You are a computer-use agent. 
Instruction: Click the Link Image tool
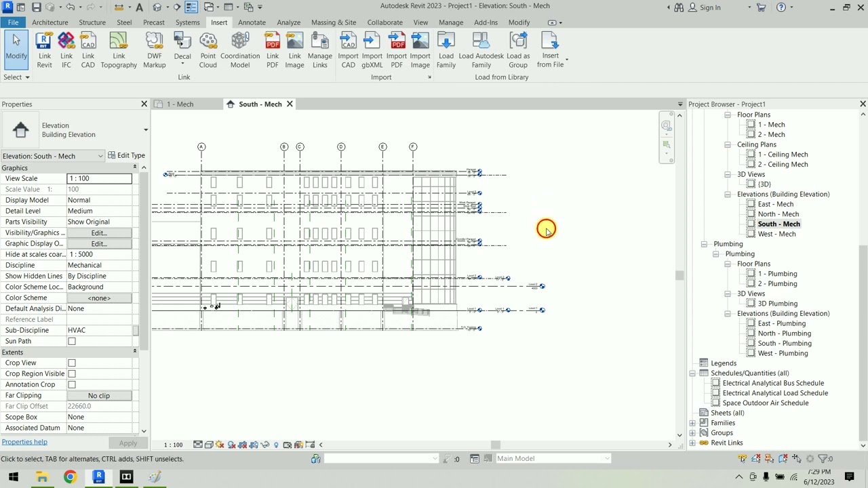(294, 49)
